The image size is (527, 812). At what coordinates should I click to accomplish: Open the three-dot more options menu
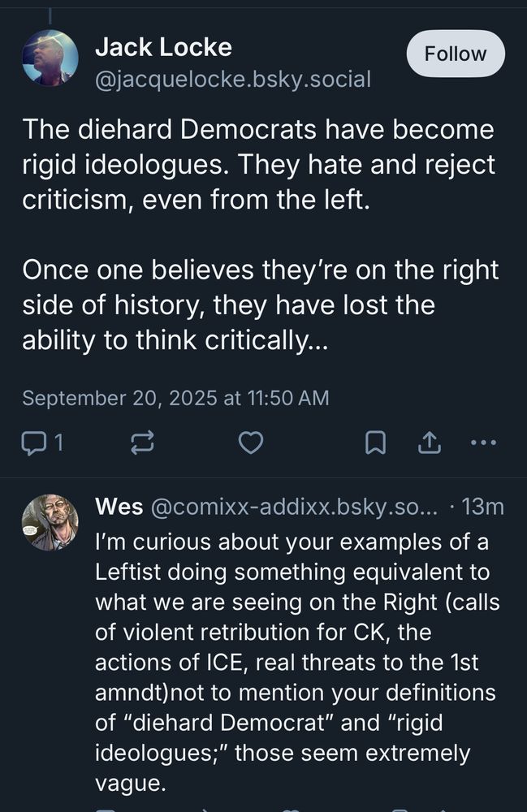click(x=483, y=443)
